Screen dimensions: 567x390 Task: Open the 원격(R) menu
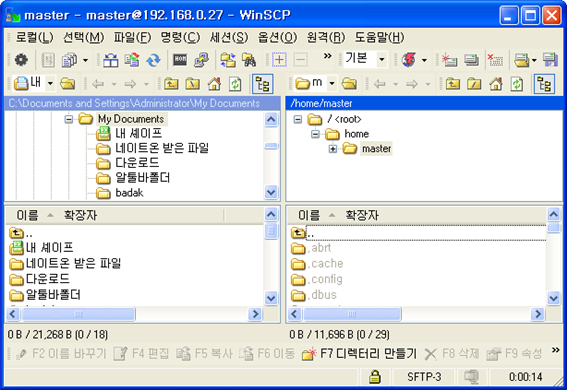coord(326,37)
